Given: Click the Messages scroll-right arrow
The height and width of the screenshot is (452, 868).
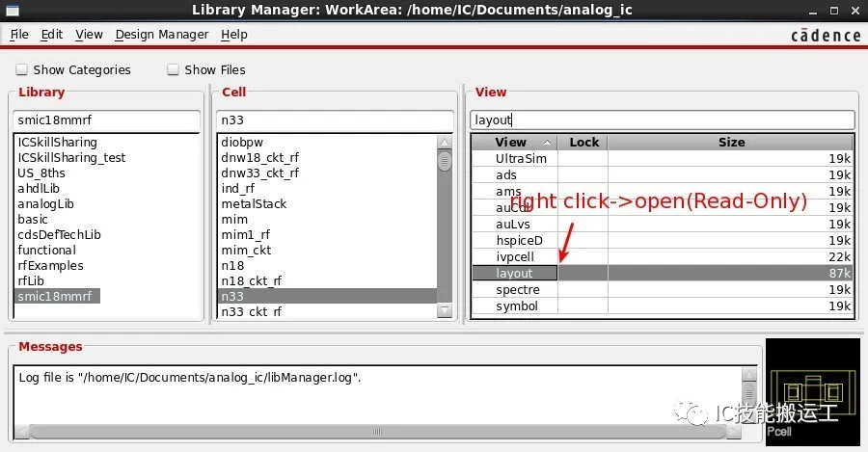Looking at the screenshot, I should point(734,432).
